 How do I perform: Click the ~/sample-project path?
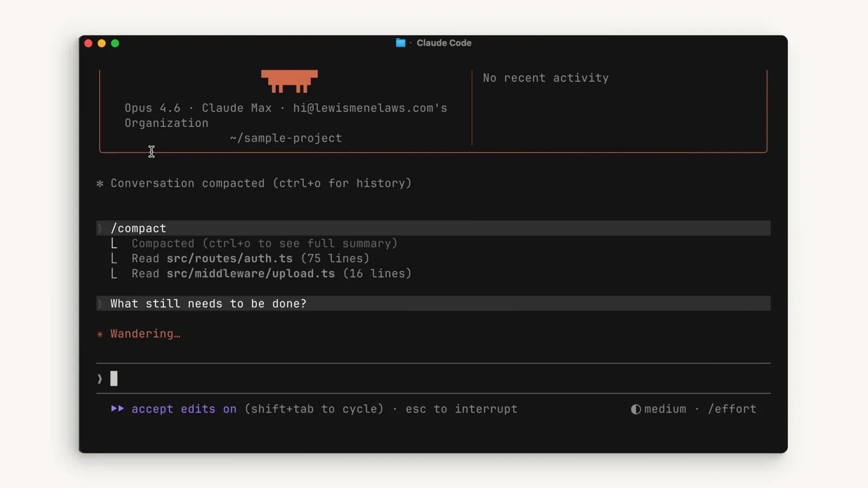286,138
